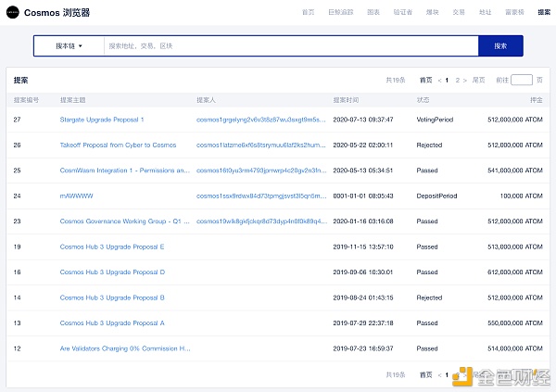
Task: Click proposal number 12 cell
Action: pos(17,348)
